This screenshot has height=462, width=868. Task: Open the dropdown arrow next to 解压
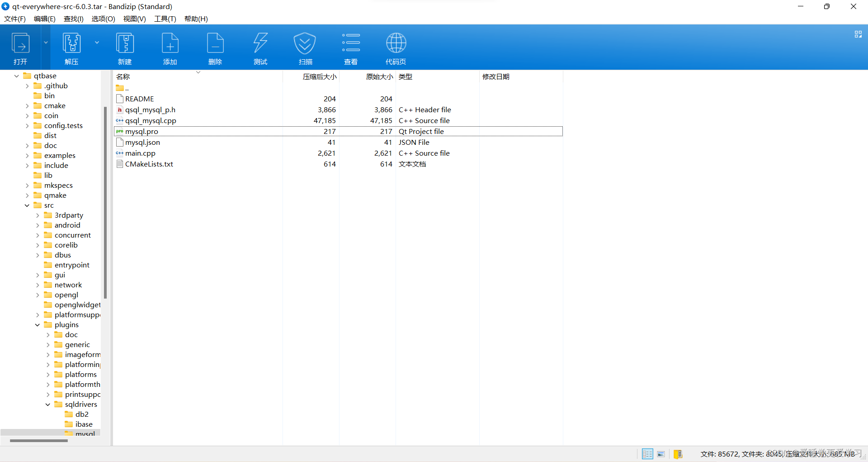[x=97, y=43]
